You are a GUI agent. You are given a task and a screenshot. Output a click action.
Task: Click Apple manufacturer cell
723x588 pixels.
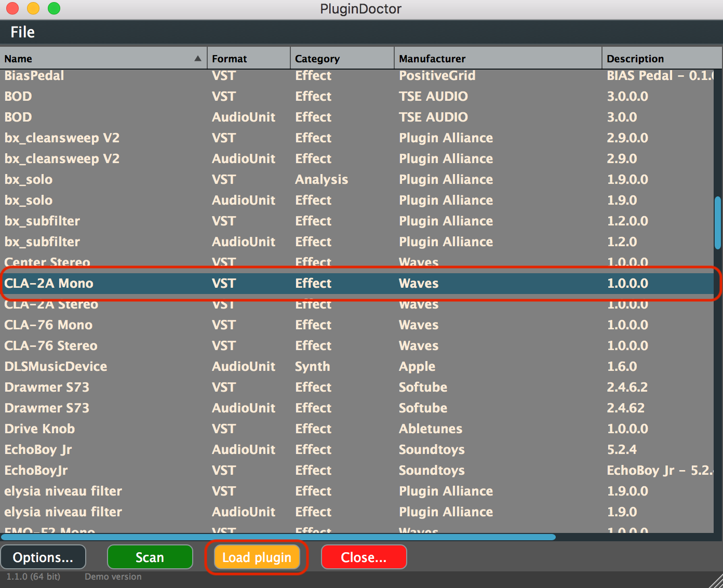tap(417, 367)
